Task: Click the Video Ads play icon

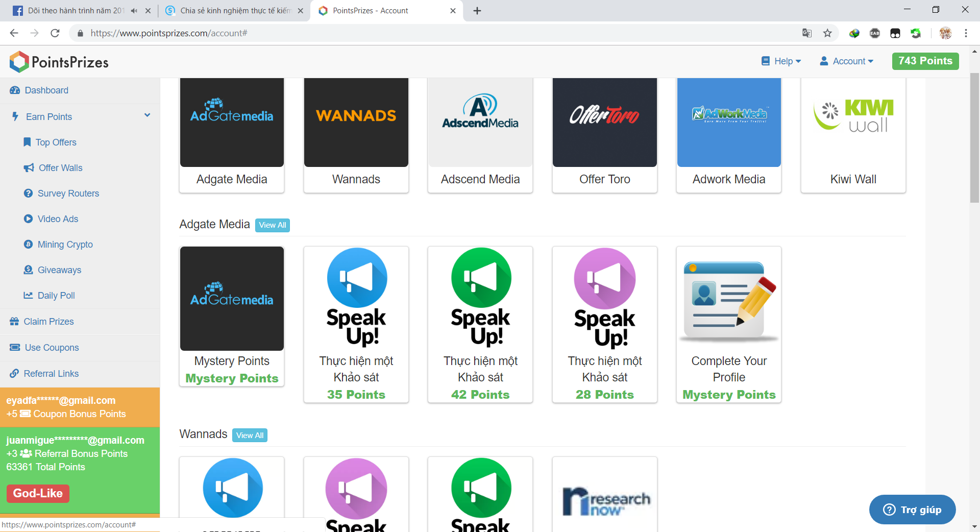Action: tap(28, 219)
